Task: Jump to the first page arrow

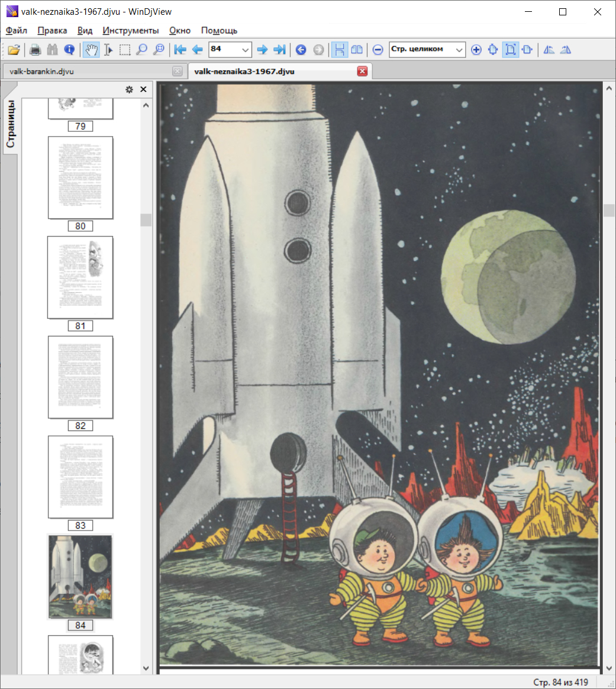Action: pyautogui.click(x=180, y=50)
